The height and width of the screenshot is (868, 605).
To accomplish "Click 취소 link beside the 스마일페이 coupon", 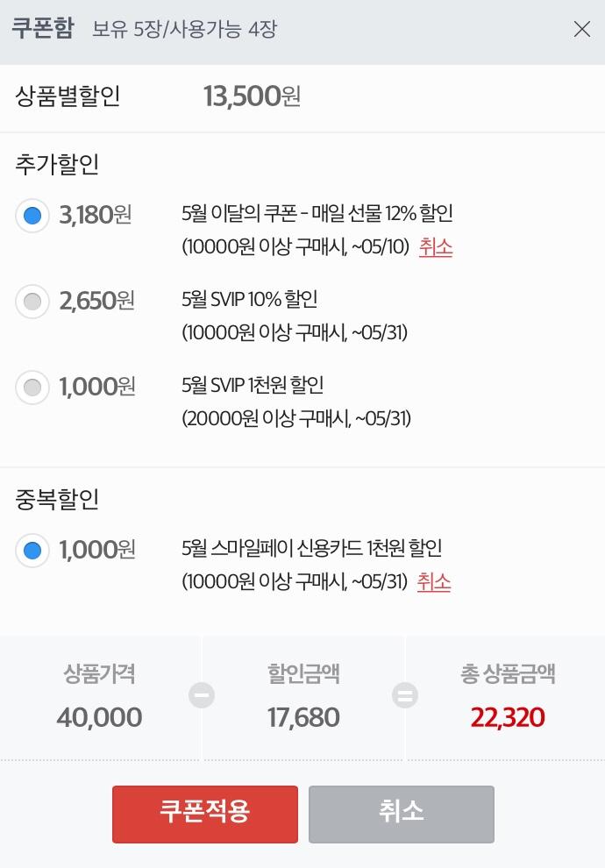I will (x=434, y=582).
